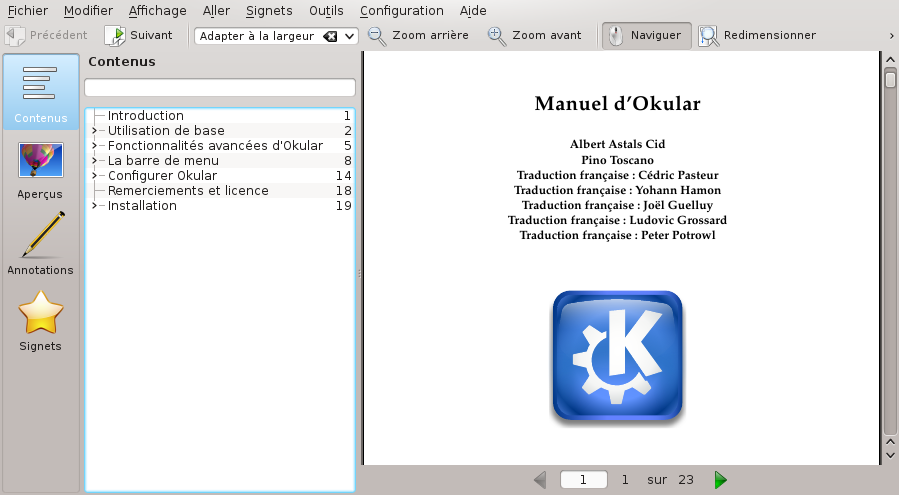The height and width of the screenshot is (495, 899).
Task: Go to next page with Suivant
Action: point(139,35)
